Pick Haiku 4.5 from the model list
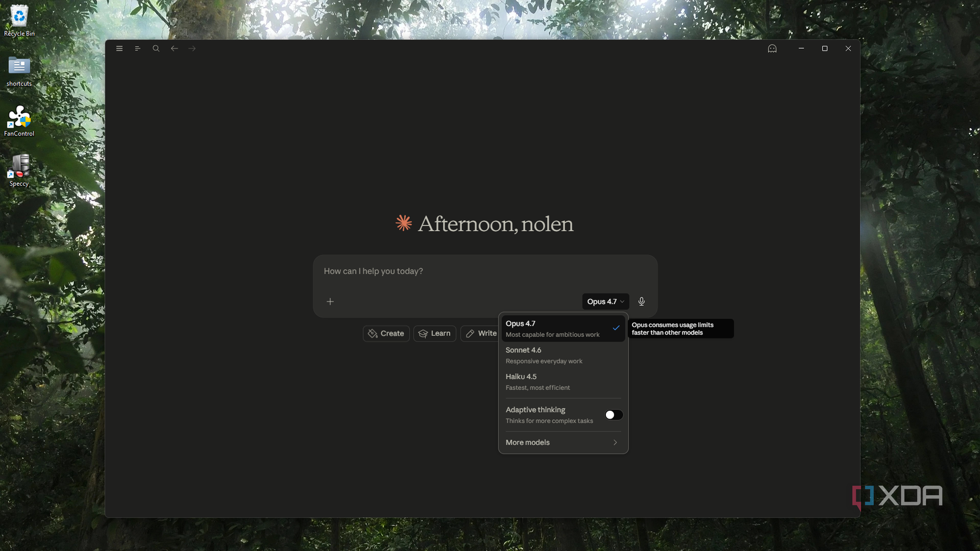This screenshot has height=551, width=980. tap(563, 382)
